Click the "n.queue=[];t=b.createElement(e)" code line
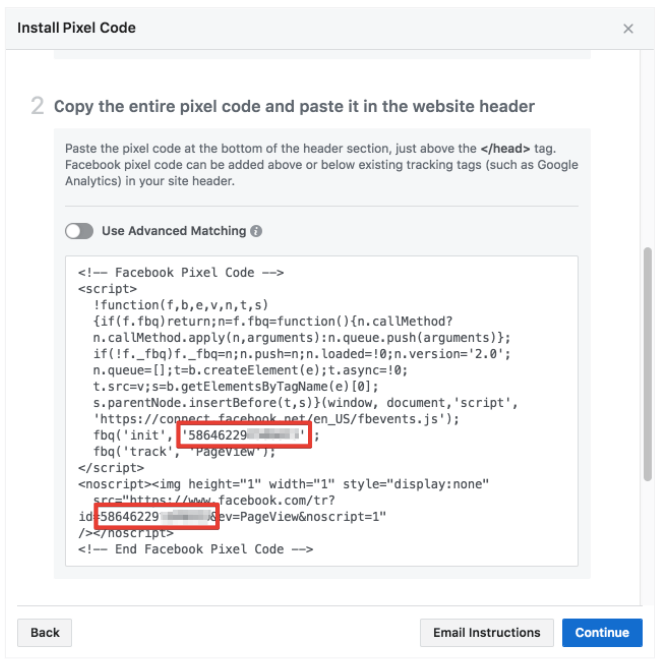This screenshot has width=662, height=665. [250, 370]
